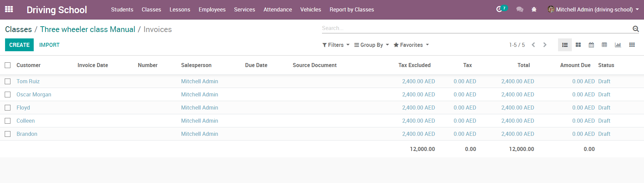Switch to graph chart view
Viewport: 644px width, 183px height.
click(x=618, y=45)
